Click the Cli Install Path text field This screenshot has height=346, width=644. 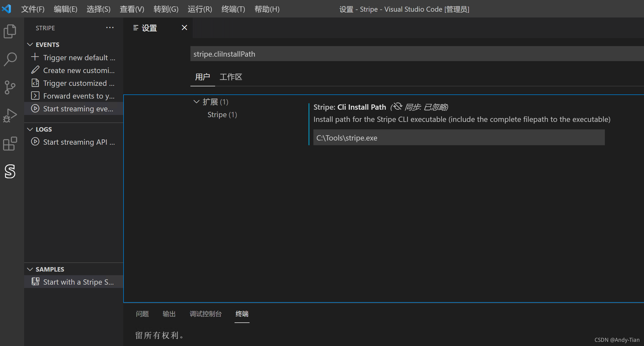coord(459,138)
